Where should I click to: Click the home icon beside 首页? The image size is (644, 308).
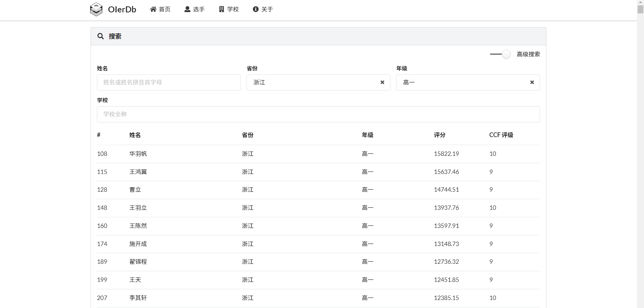pyautogui.click(x=153, y=9)
